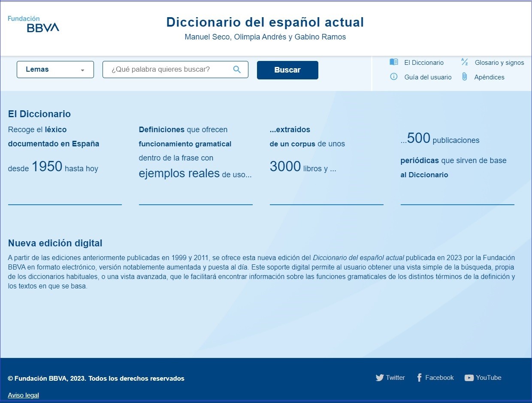The image size is (532, 403).
Task: Click the magnifying glass search icon
Action: [x=237, y=70]
